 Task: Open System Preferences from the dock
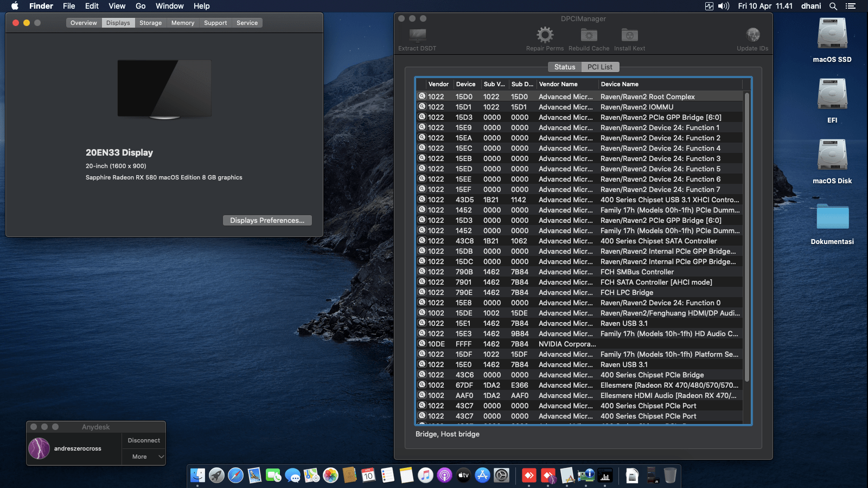(x=501, y=476)
